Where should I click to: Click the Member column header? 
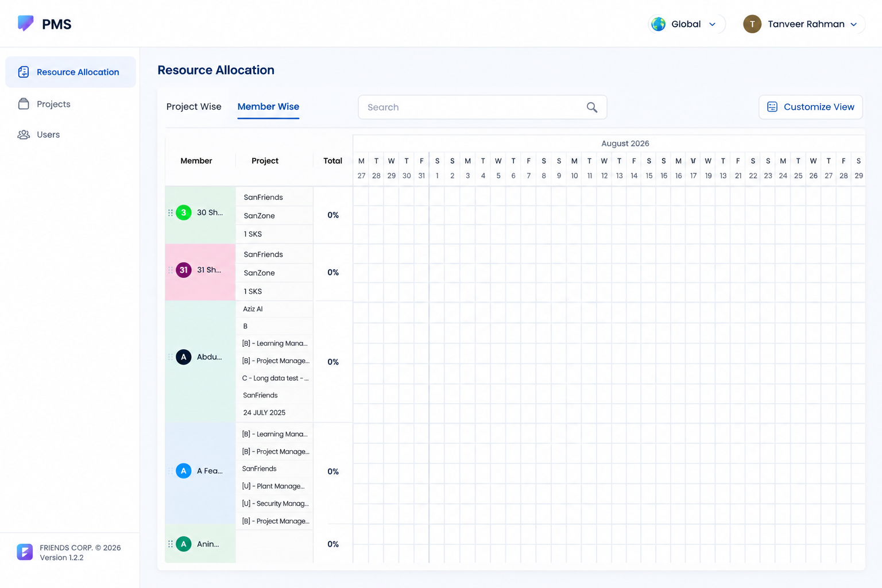click(196, 161)
